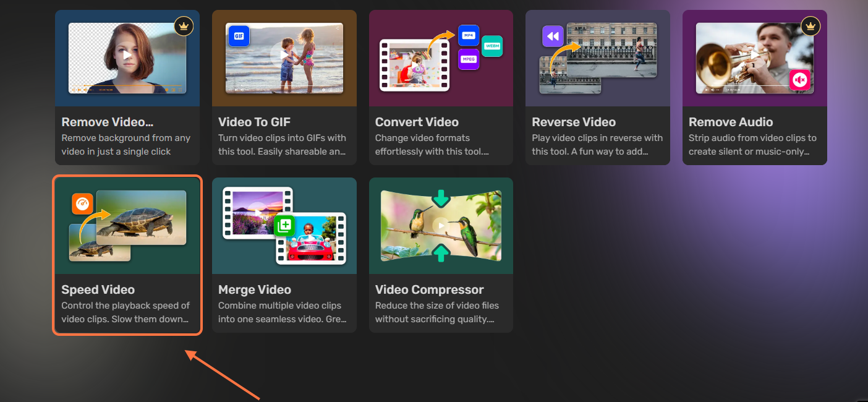Image resolution: width=868 pixels, height=402 pixels.
Task: Click play icon on Video To GIF thumbnail
Action: (284, 54)
